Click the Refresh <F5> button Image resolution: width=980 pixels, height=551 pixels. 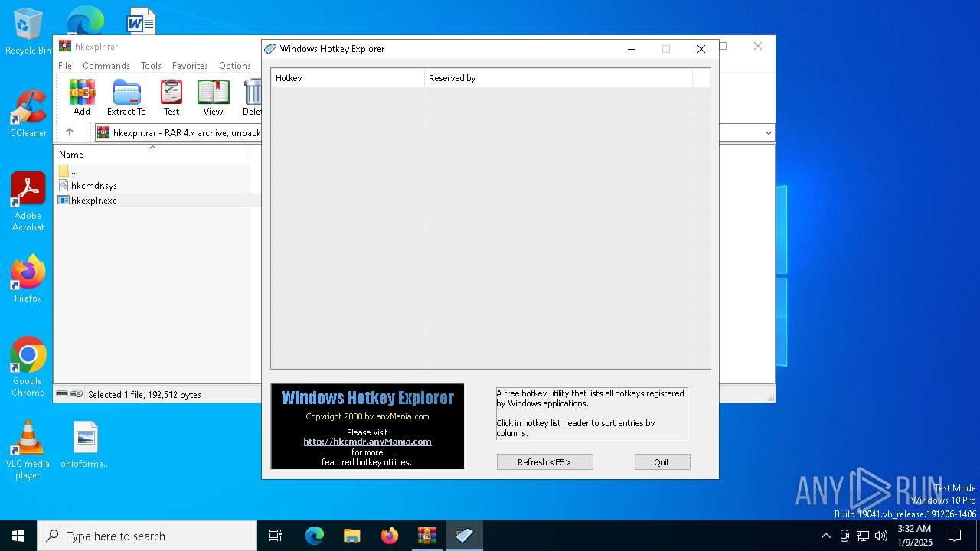[544, 462]
